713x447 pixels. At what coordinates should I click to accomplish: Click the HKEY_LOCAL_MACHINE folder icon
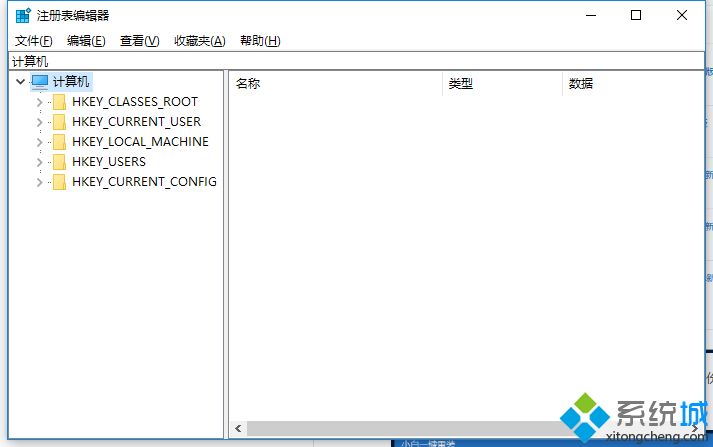[x=59, y=142]
